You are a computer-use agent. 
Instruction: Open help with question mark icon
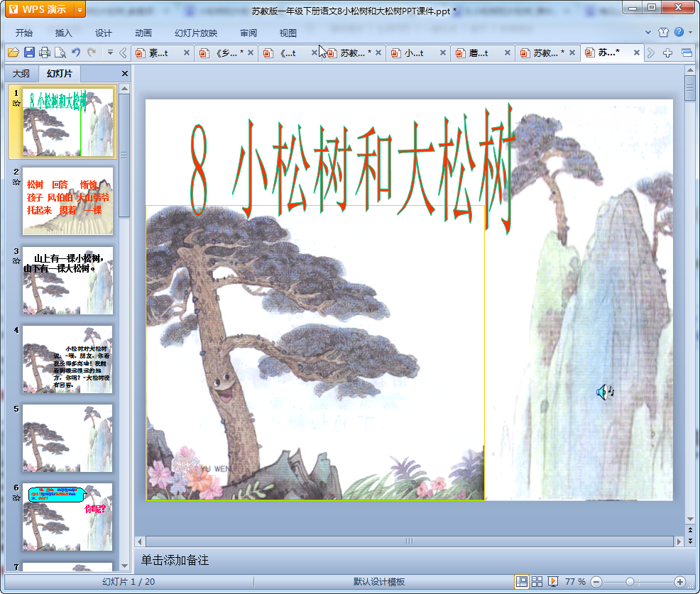pyautogui.click(x=679, y=32)
